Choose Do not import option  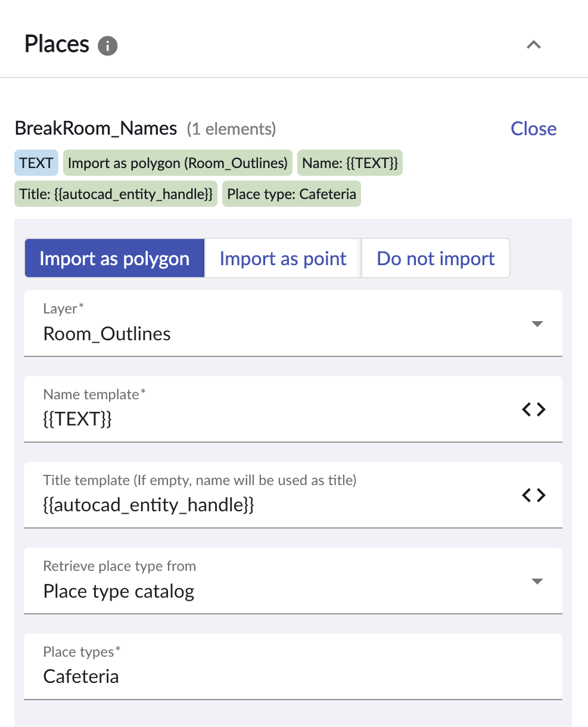pos(436,259)
